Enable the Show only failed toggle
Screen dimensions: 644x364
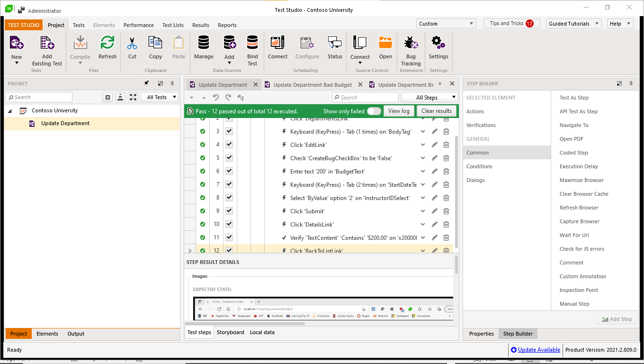pos(374,110)
